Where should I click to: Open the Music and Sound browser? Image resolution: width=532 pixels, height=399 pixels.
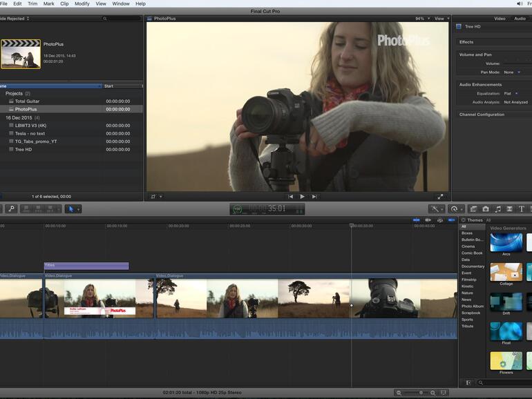(x=497, y=208)
